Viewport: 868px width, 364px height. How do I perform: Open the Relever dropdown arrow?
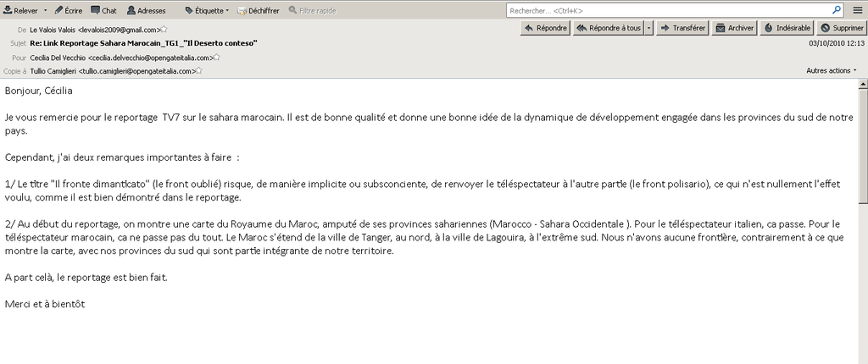(46, 10)
